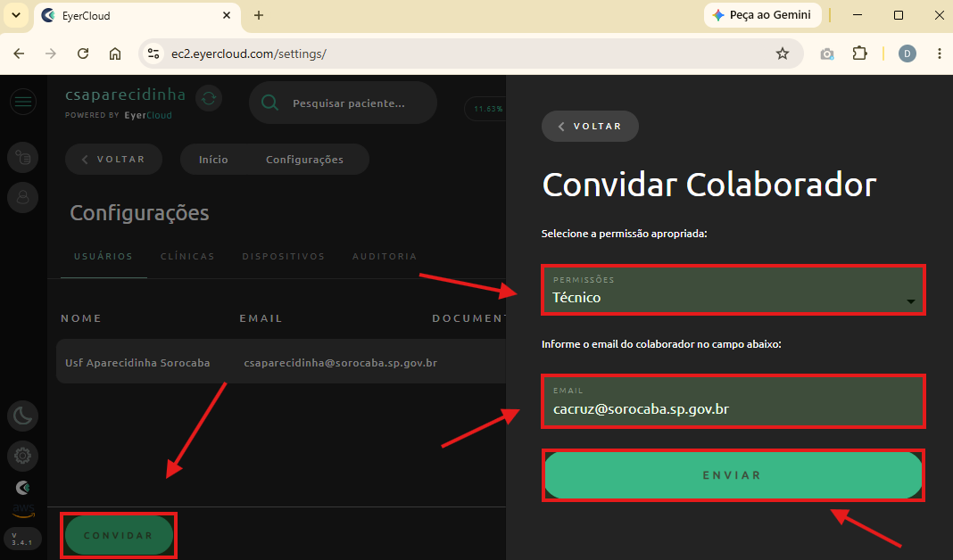Click the sync refresh icon beside csaparecidinha

(209, 98)
